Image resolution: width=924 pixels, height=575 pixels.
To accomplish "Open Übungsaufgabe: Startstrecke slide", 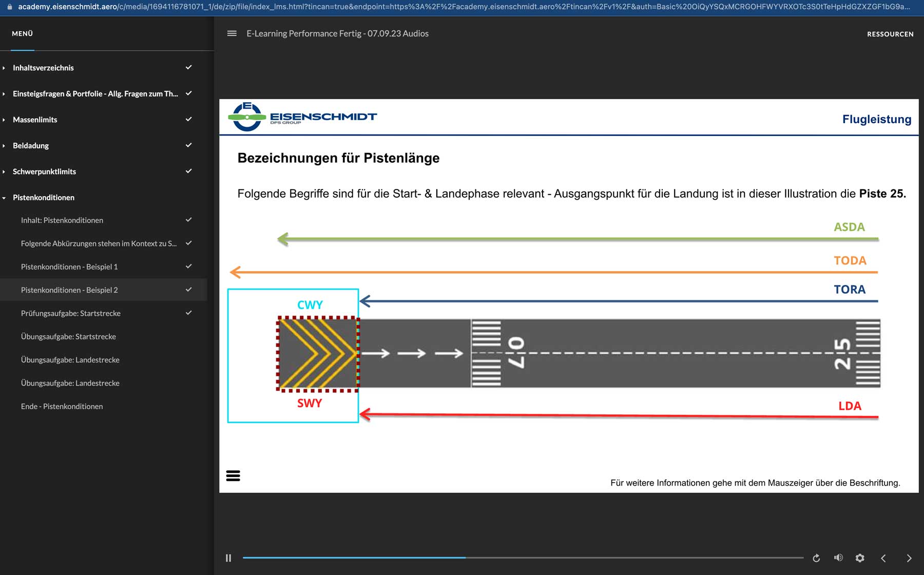I will (68, 337).
